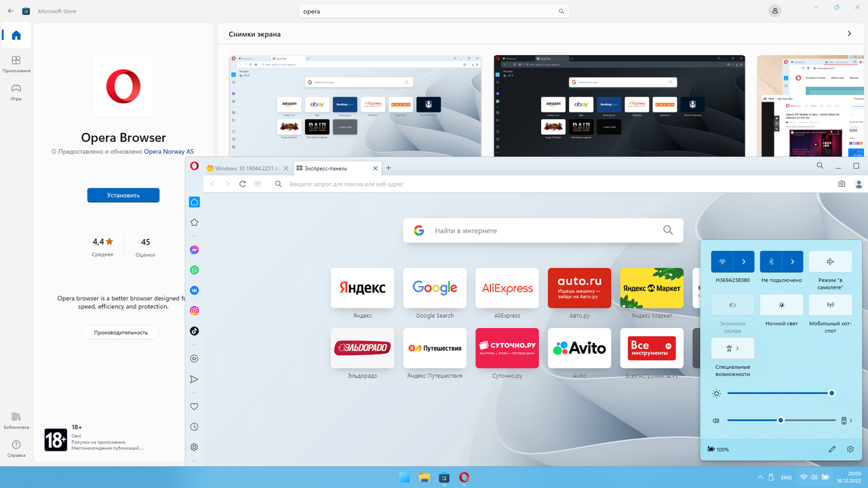Image resolution: width=868 pixels, height=488 pixels.
Task: Open the AliExpress speed dial tile
Action: point(507,288)
